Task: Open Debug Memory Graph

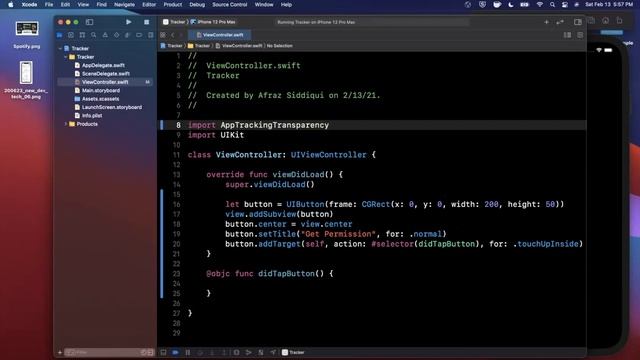Action: (x=248, y=352)
